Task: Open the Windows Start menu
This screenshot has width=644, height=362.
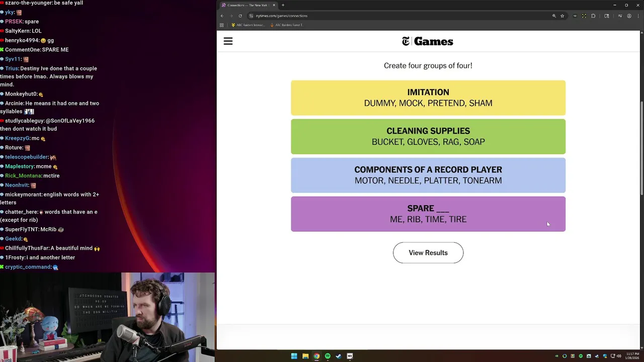Action: 294,356
